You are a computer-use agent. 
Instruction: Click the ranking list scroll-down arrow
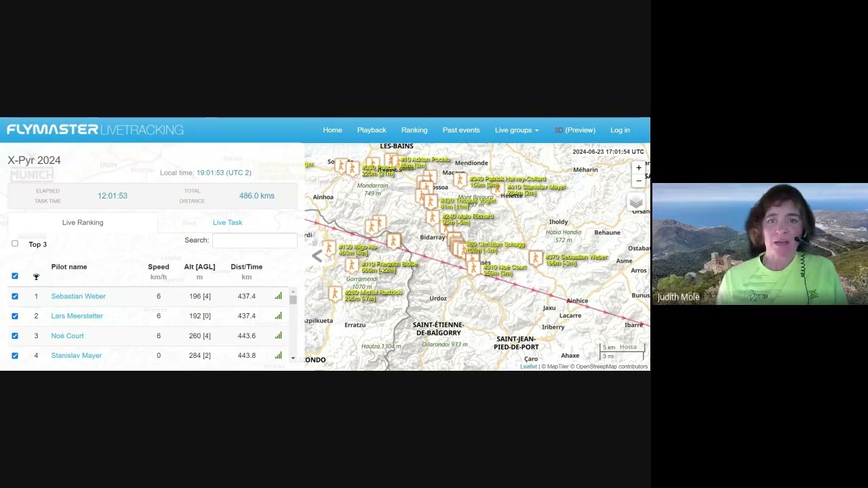click(293, 358)
